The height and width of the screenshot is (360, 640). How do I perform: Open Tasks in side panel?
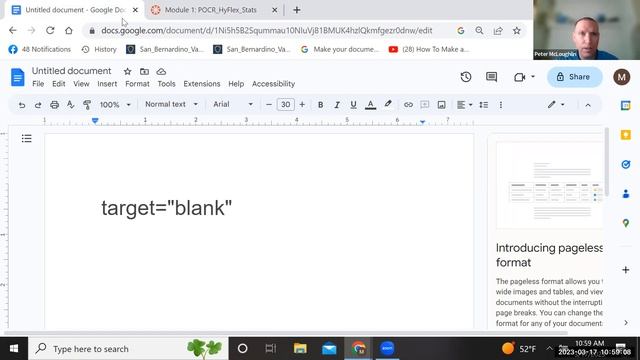(x=625, y=164)
